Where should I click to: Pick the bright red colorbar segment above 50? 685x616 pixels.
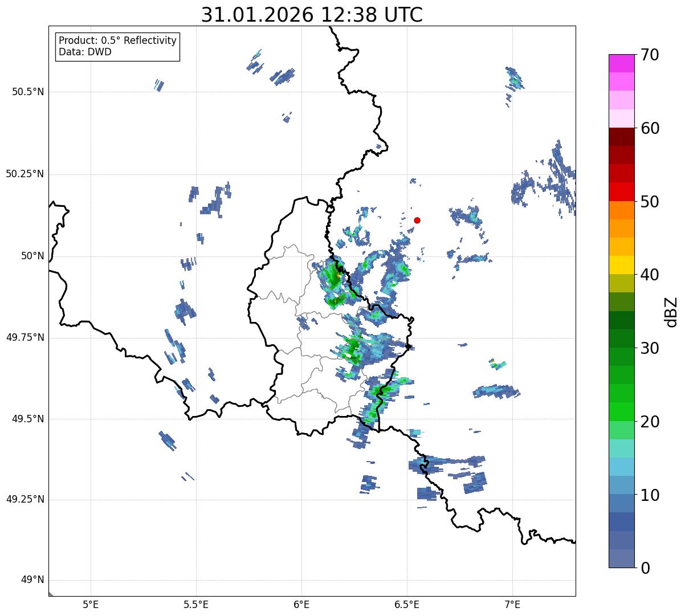coord(621,192)
